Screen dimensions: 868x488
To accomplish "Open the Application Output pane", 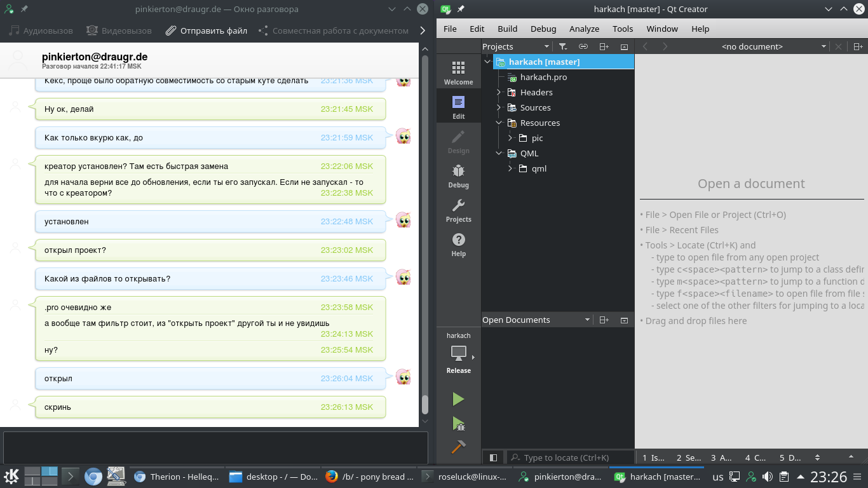I will click(x=721, y=457).
